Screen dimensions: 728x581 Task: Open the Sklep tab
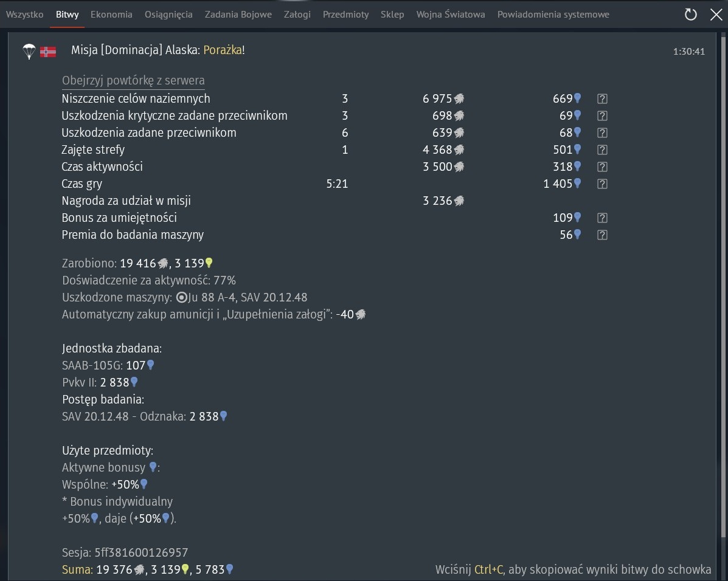[x=392, y=15]
